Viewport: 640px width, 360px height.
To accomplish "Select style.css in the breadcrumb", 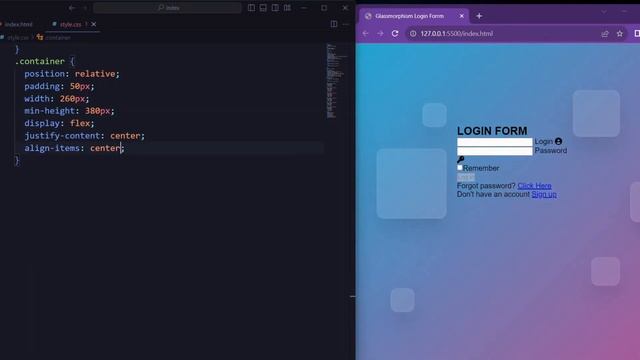I will [x=18, y=38].
